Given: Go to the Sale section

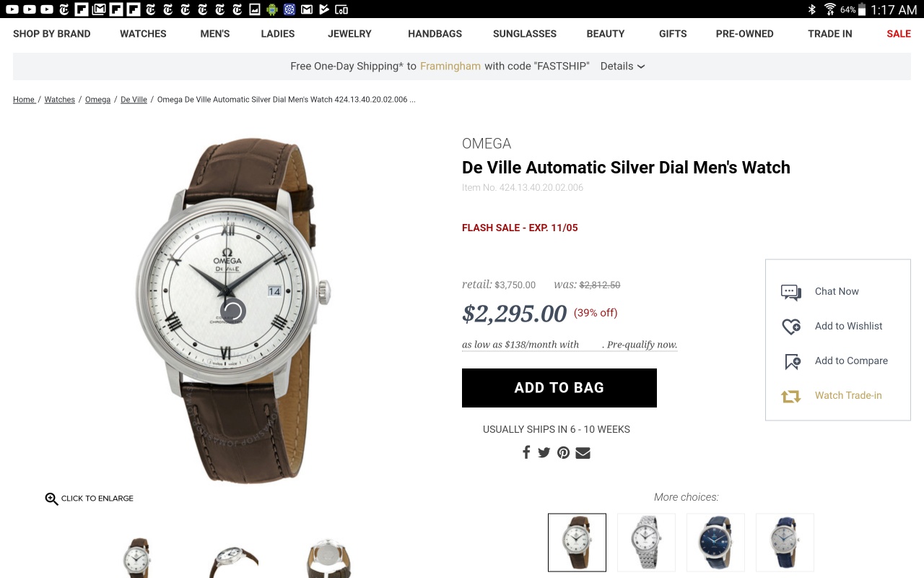Looking at the screenshot, I should (899, 34).
